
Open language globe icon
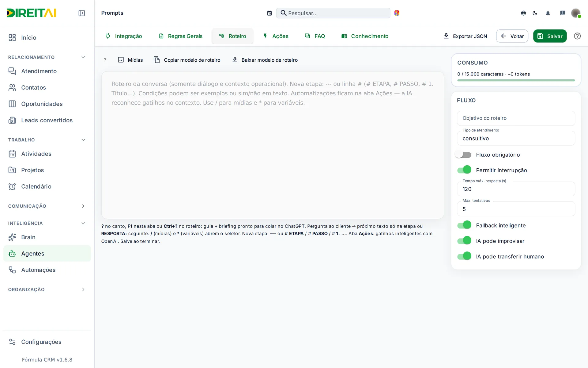click(523, 13)
